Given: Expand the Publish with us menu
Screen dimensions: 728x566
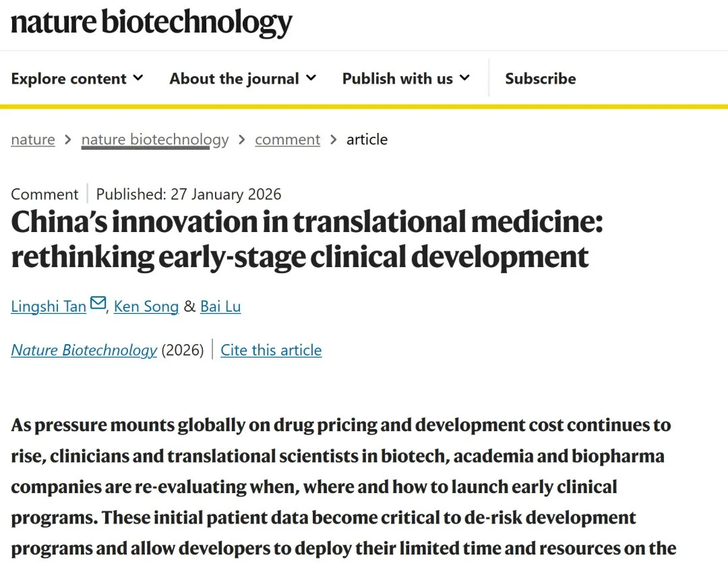Looking at the screenshot, I should point(406,79).
